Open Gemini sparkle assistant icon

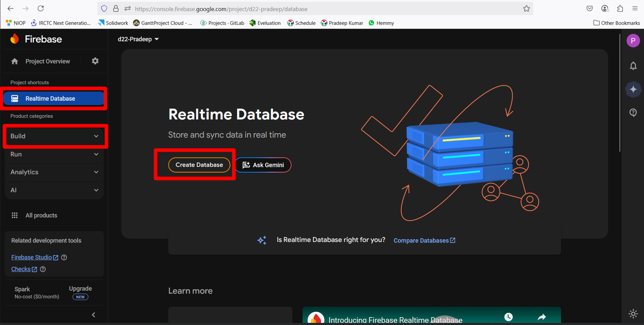click(633, 89)
